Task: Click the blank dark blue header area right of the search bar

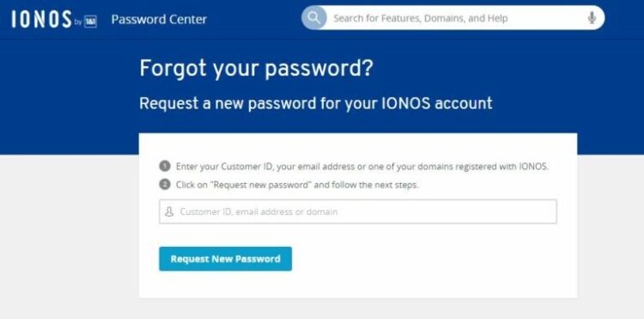Action: 624,19
